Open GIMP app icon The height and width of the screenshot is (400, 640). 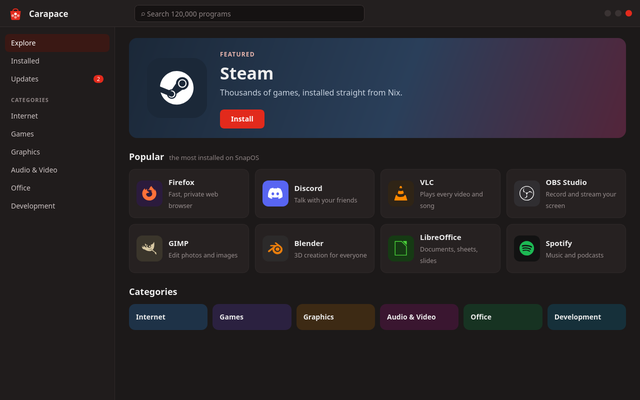149,248
